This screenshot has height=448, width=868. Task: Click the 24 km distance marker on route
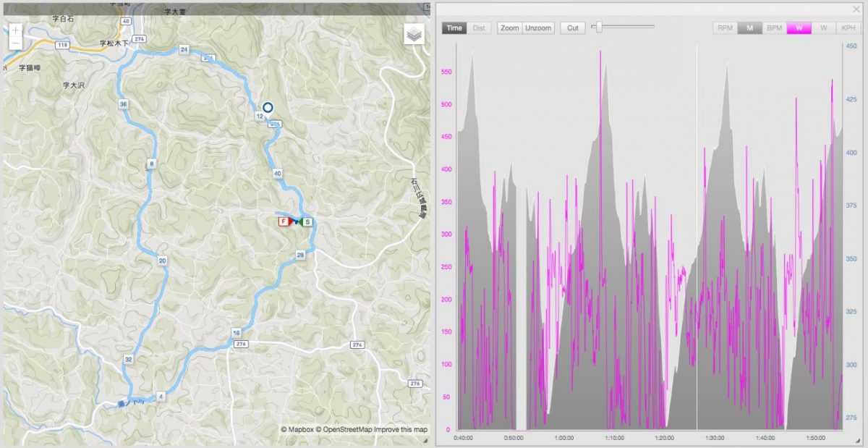(x=184, y=49)
